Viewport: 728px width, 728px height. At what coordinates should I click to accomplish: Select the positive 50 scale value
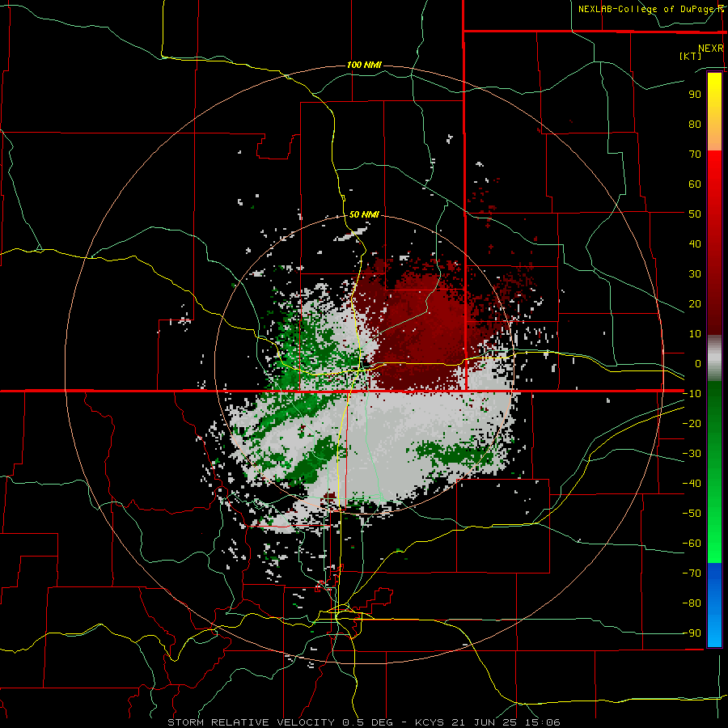(x=695, y=214)
